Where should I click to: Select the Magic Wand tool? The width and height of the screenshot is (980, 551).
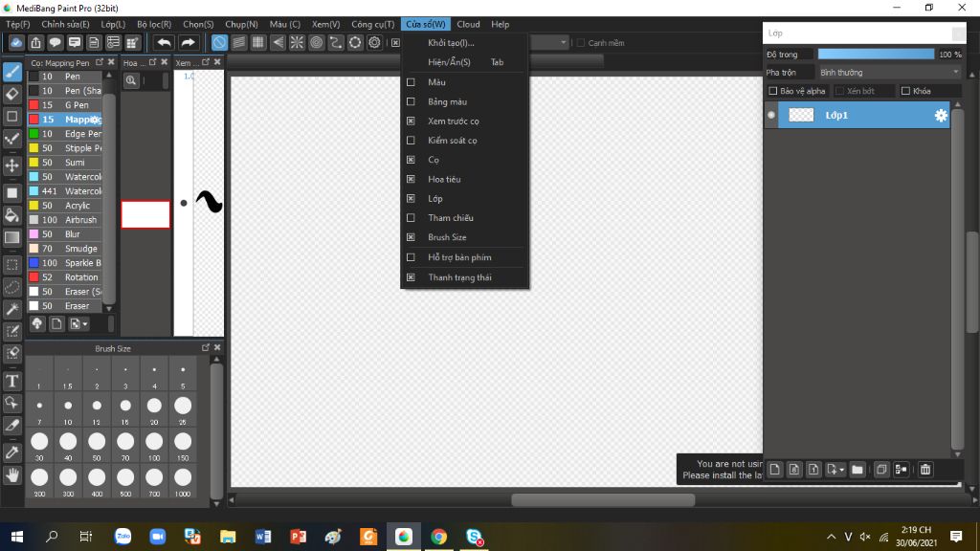pyautogui.click(x=11, y=309)
